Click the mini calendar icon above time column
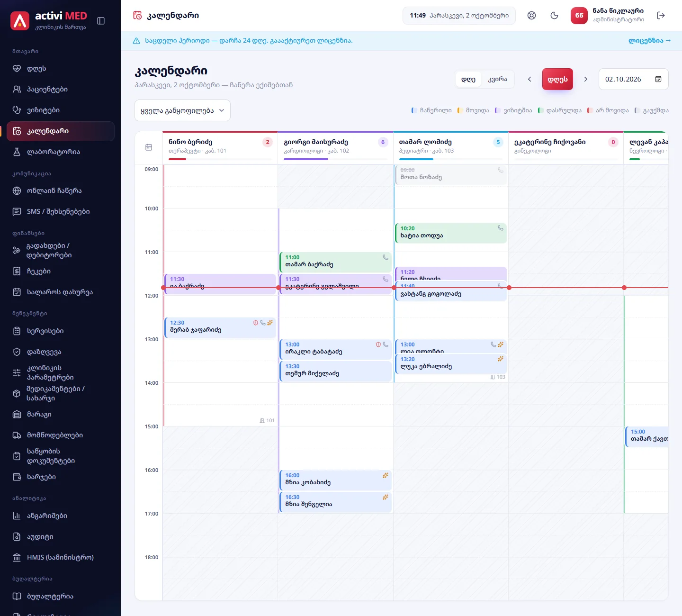This screenshot has height=616, width=682. pyautogui.click(x=149, y=147)
